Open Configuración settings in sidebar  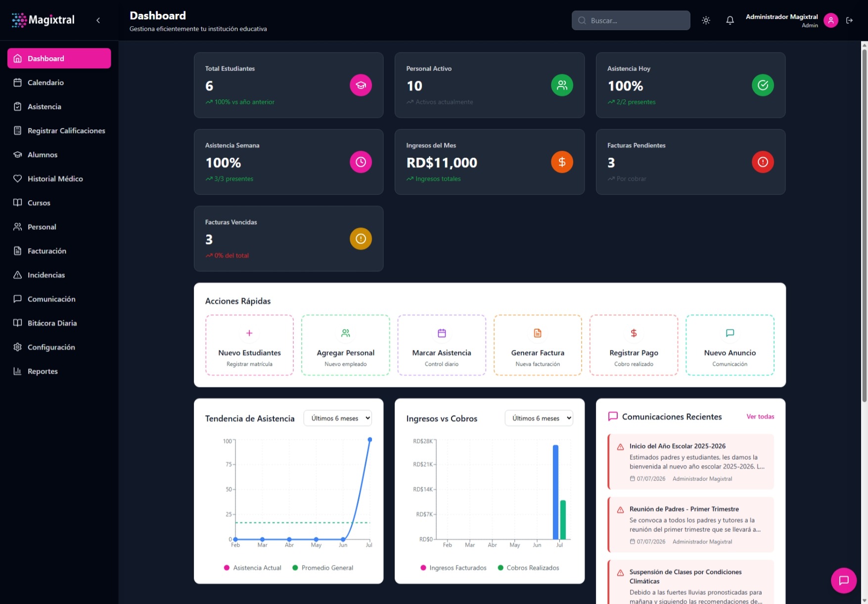click(59, 347)
